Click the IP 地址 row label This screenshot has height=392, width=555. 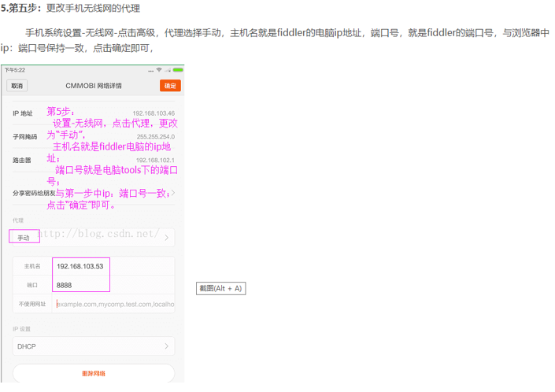click(x=22, y=113)
